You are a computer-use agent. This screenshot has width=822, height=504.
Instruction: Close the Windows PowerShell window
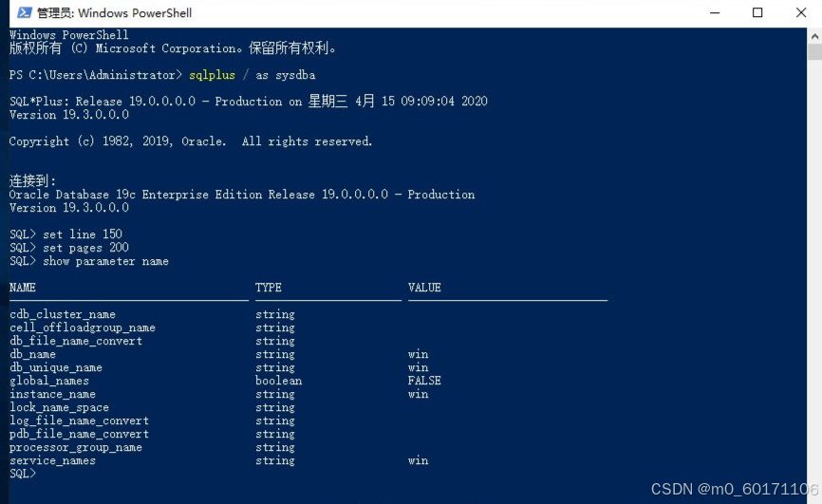click(800, 12)
